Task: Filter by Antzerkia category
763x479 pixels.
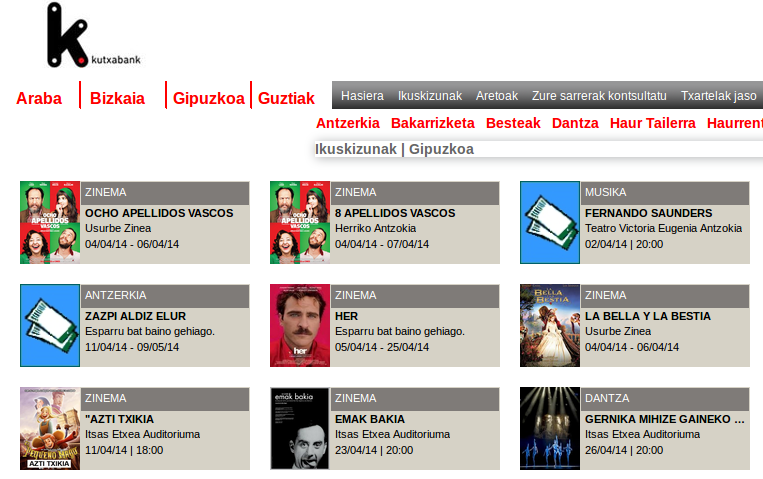Action: click(347, 123)
